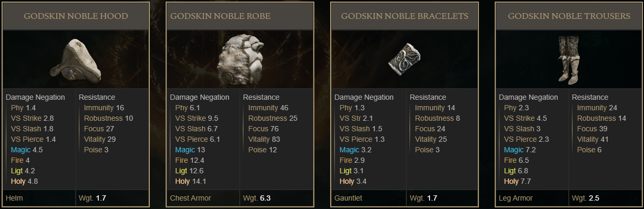This screenshot has width=644, height=209.
Task: Open the Leg Armor category link
Action: click(516, 198)
